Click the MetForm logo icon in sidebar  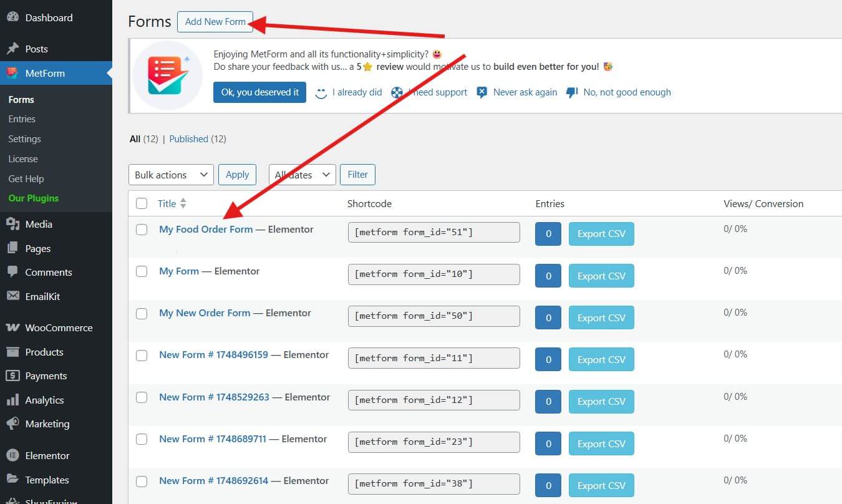(x=12, y=73)
